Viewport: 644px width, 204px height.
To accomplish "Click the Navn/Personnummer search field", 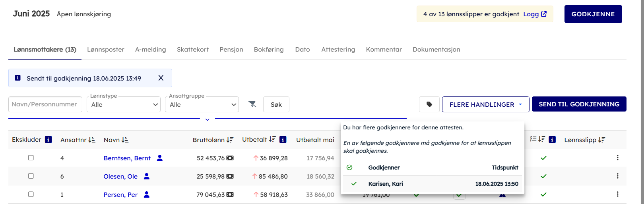I will coord(45,104).
